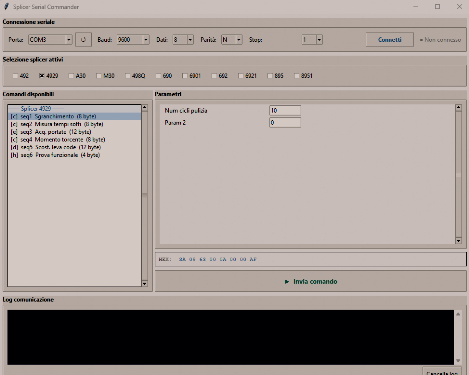Screen dimensions: 469x375
Task: Select seq6 Prova funzionale command
Action: click(75, 155)
